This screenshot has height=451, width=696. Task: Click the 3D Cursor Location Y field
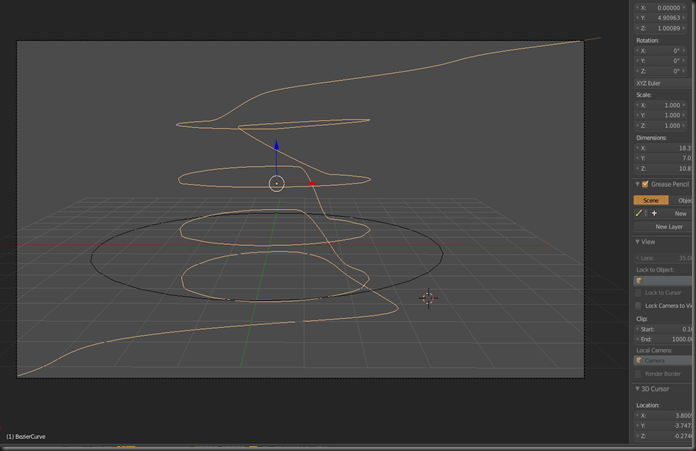(664, 426)
